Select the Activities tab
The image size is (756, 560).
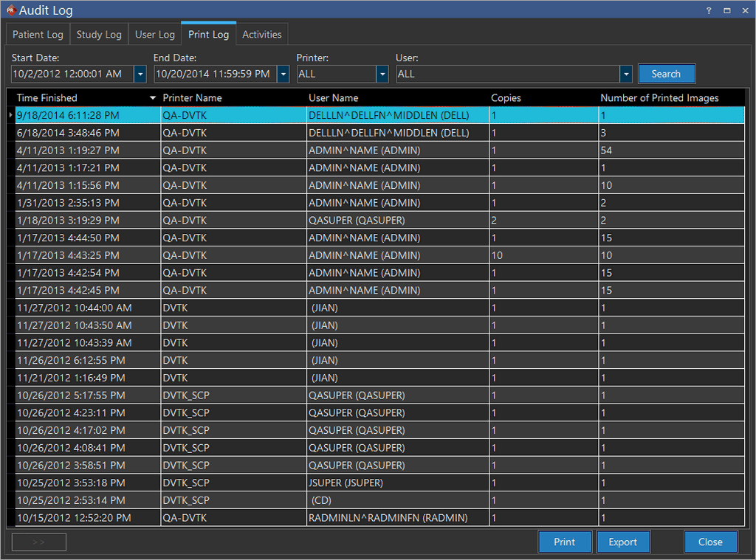click(x=262, y=35)
